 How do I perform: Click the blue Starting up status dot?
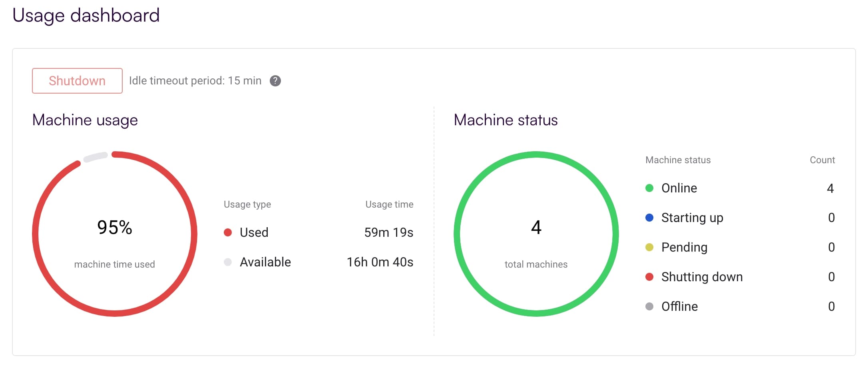(649, 218)
